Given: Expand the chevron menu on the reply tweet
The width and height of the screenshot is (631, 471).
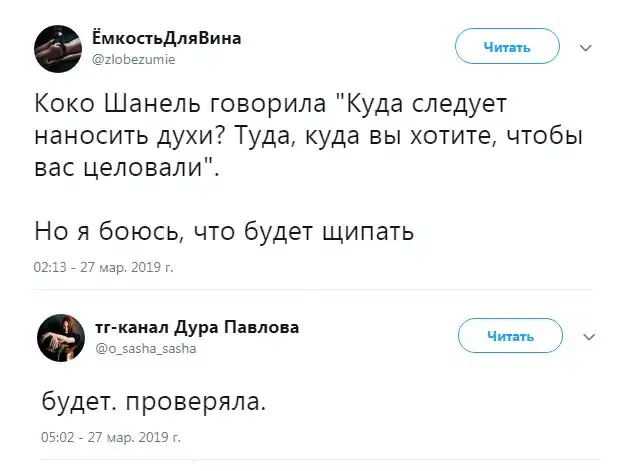Looking at the screenshot, I should click(588, 337).
